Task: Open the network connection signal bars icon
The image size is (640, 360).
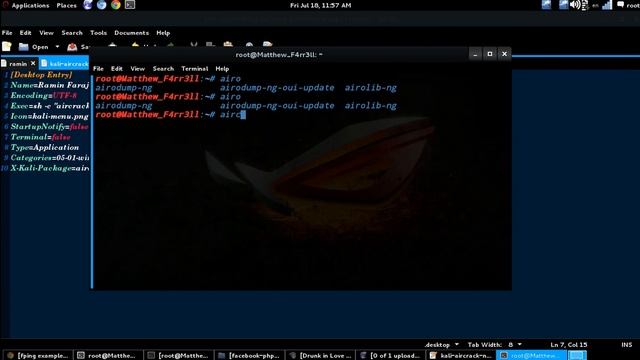Action: [607, 5]
